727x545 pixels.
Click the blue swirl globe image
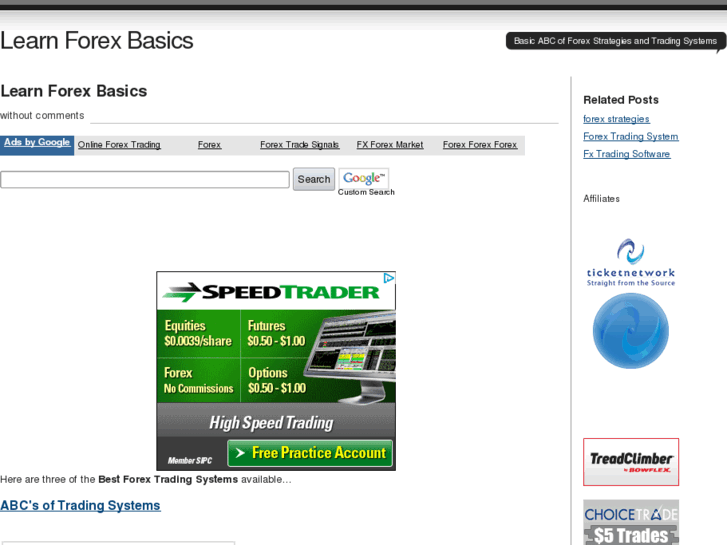[x=631, y=331]
